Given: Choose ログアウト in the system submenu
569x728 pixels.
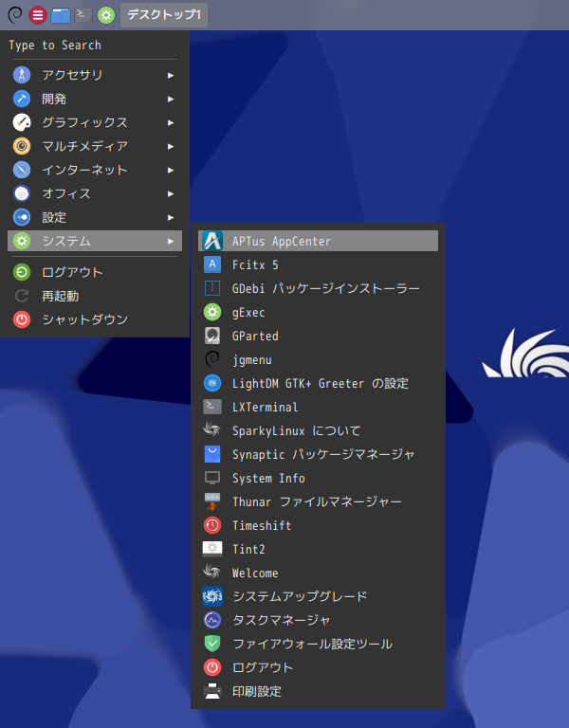Looking at the screenshot, I should tap(318, 667).
